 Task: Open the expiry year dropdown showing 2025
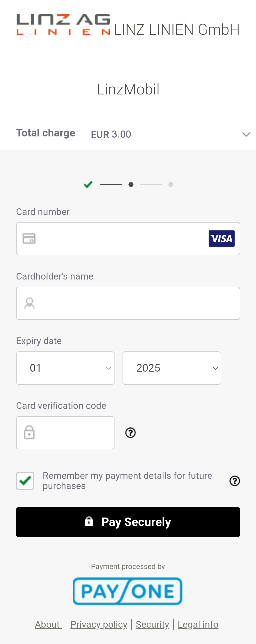click(x=172, y=368)
